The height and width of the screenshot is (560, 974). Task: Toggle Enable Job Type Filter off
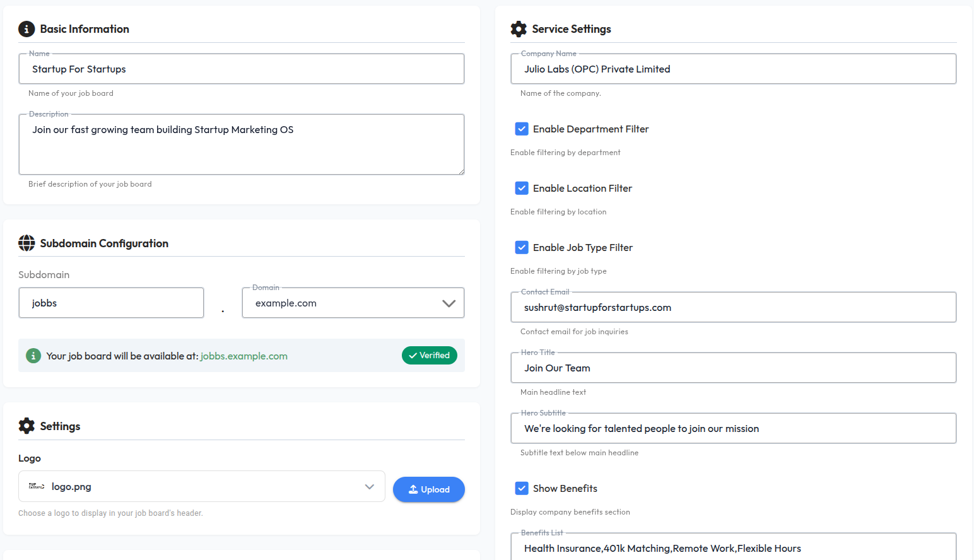click(x=522, y=247)
